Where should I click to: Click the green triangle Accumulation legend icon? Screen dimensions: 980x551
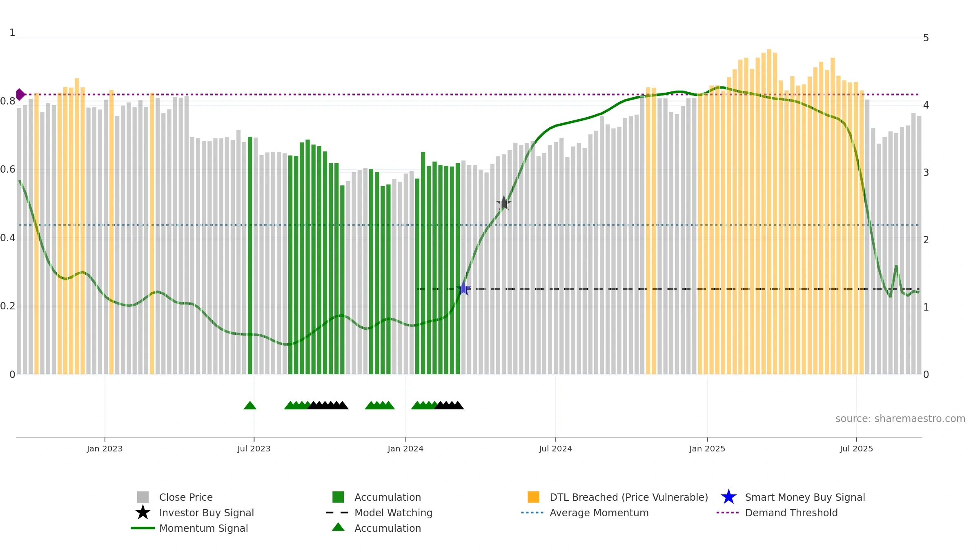coord(338,527)
